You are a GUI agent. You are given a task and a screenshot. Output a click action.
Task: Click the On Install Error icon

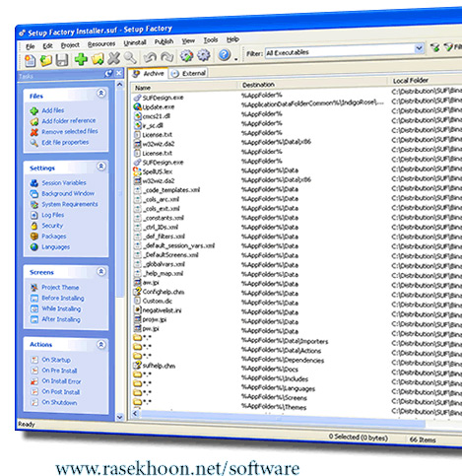(34, 381)
